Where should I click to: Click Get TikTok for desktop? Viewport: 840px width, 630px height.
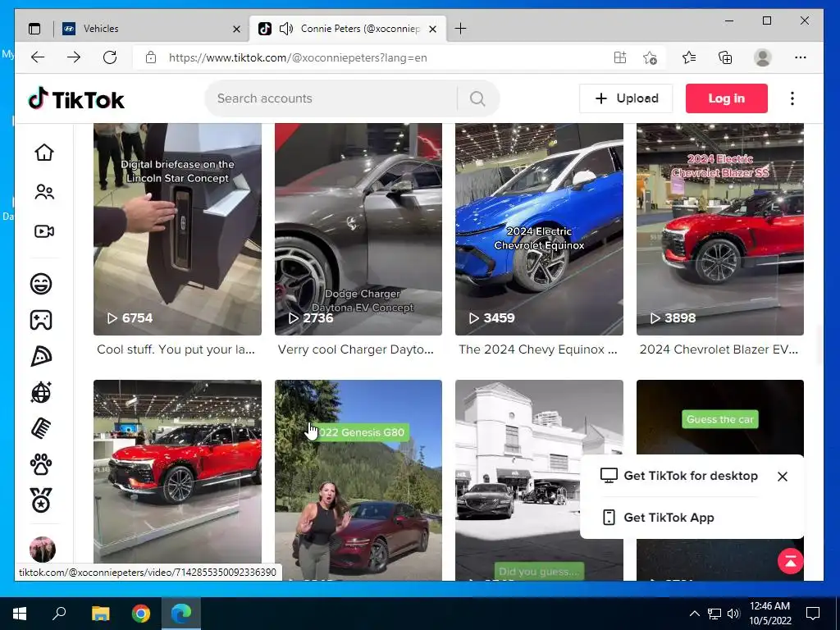[679, 476]
